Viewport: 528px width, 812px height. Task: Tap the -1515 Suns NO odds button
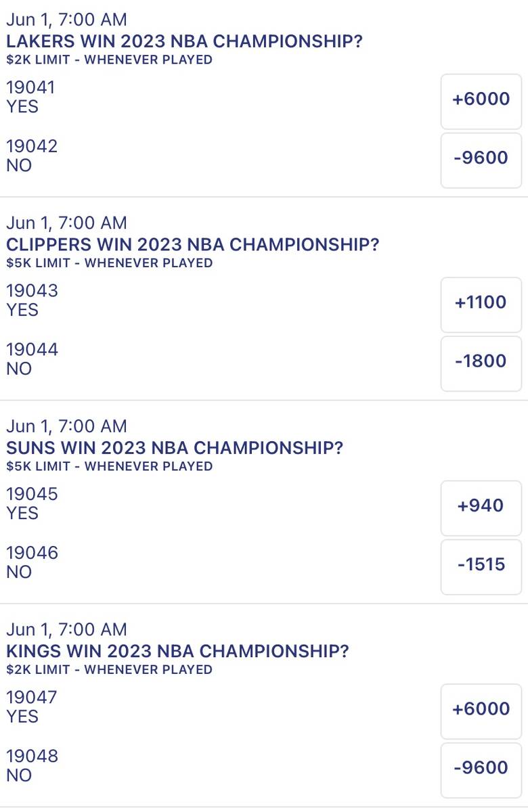pos(481,565)
